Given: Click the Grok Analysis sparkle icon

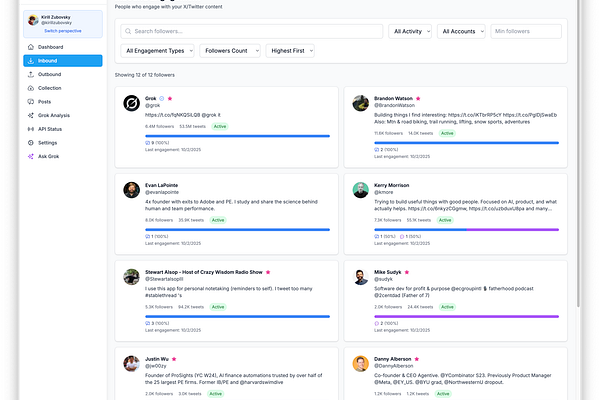Looking at the screenshot, I should pos(31,115).
